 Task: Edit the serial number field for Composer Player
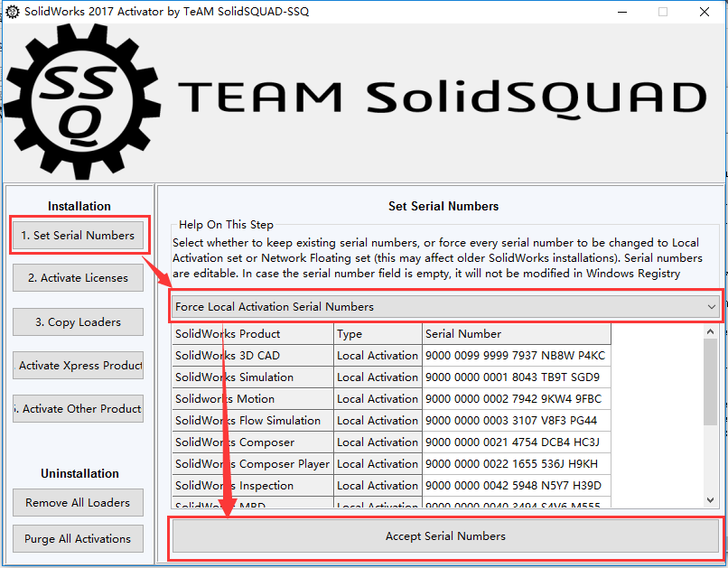click(517, 463)
